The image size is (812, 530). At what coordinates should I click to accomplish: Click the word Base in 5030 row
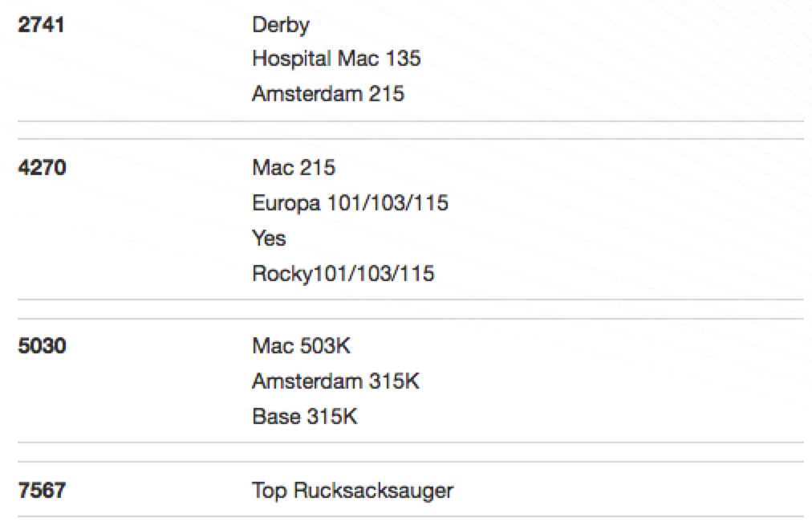(x=277, y=417)
